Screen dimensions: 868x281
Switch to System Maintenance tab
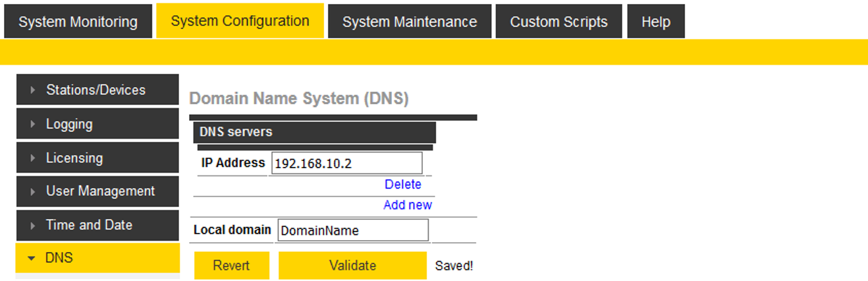[410, 22]
